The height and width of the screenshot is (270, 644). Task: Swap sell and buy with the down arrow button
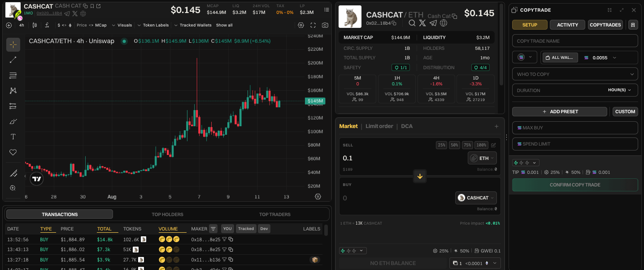(x=420, y=176)
